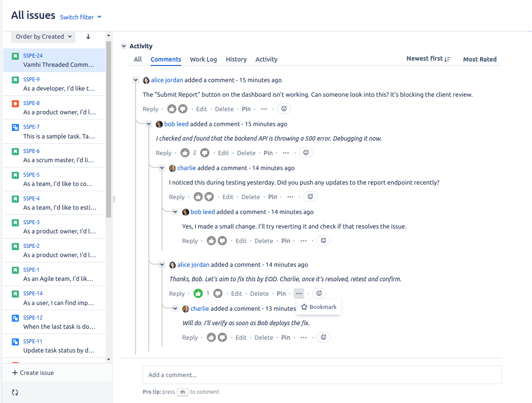Image resolution: width=532 pixels, height=403 pixels.
Task: Switch to the History tab
Action: click(x=236, y=59)
